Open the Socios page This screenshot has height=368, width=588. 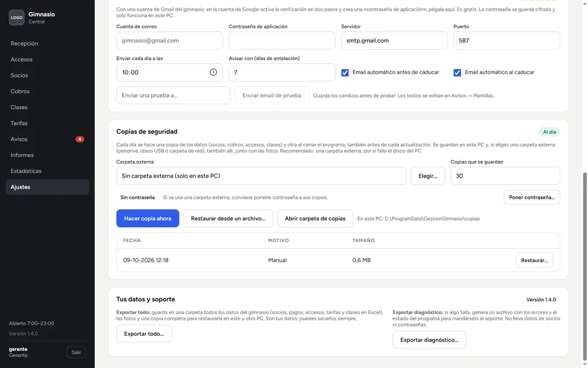click(47, 75)
